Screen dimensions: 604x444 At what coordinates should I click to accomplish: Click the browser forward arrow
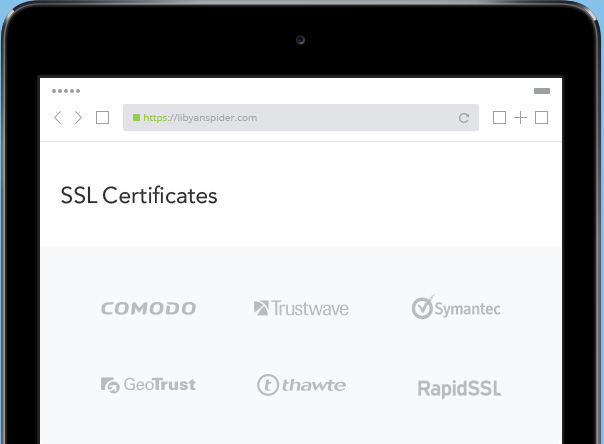(x=78, y=118)
